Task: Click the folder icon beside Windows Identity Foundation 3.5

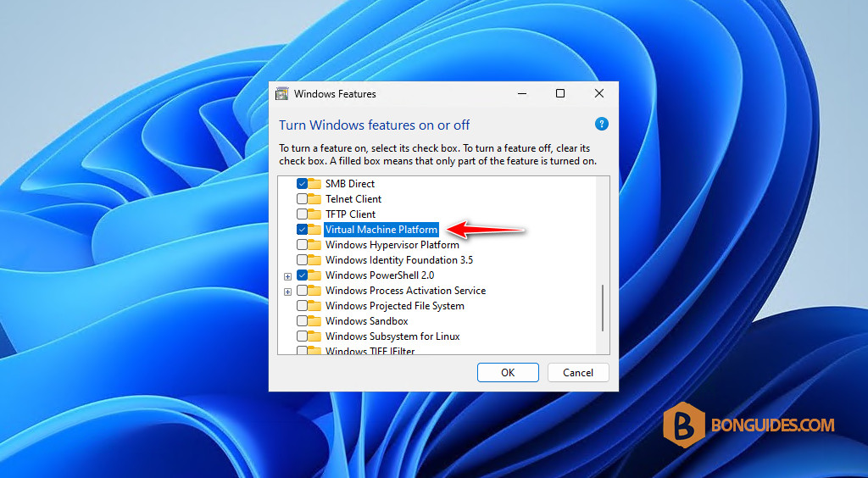Action: pos(314,260)
